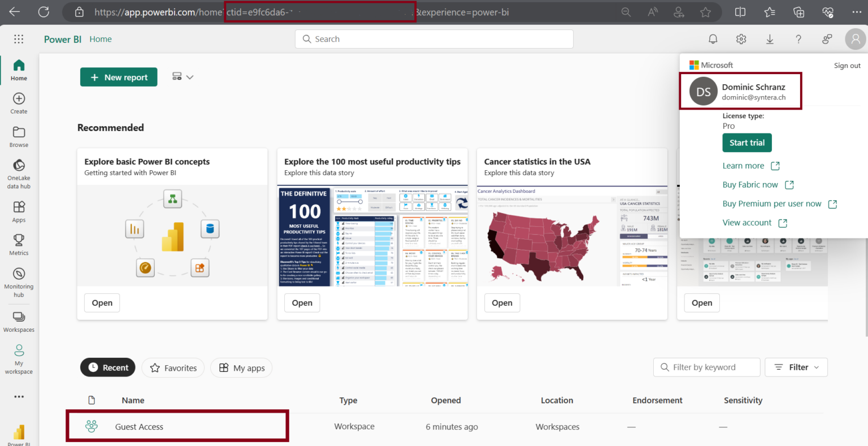Open the Filter dropdown above the file list
Screen dimensions: 868x446
pyautogui.click(x=796, y=367)
